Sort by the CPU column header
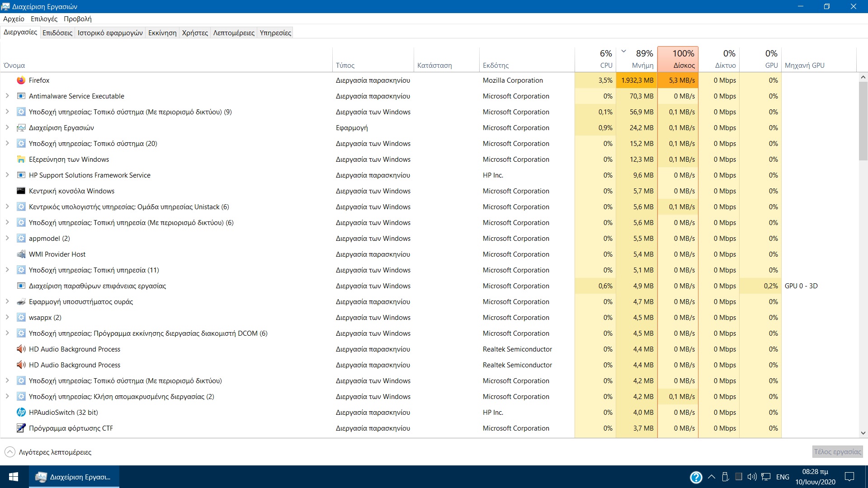Screen dimensions: 868x488 (595, 59)
